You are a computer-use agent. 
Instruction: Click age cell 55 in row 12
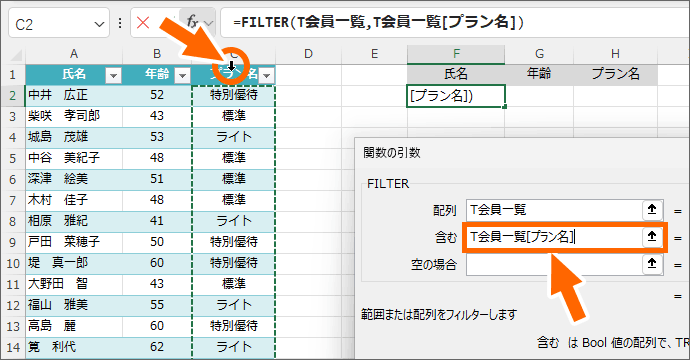[157, 305]
